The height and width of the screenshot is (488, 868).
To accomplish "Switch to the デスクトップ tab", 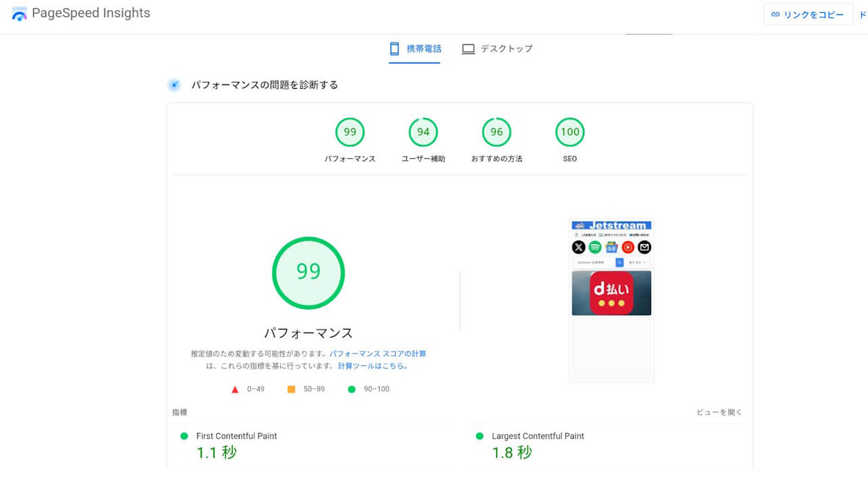I will pos(497,49).
